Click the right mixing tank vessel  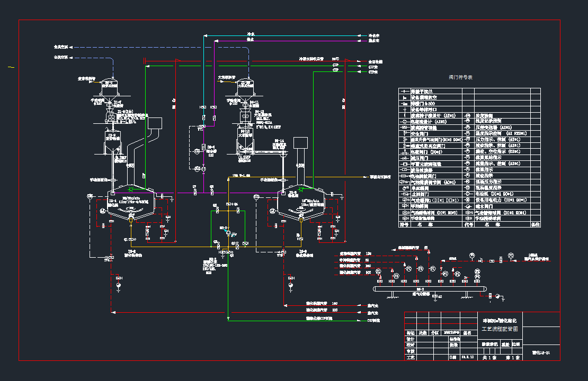click(x=301, y=203)
